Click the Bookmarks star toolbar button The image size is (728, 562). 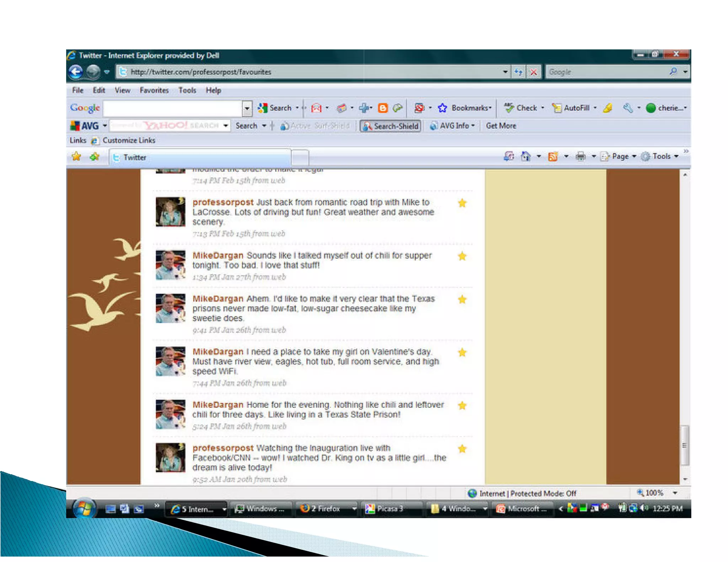464,108
